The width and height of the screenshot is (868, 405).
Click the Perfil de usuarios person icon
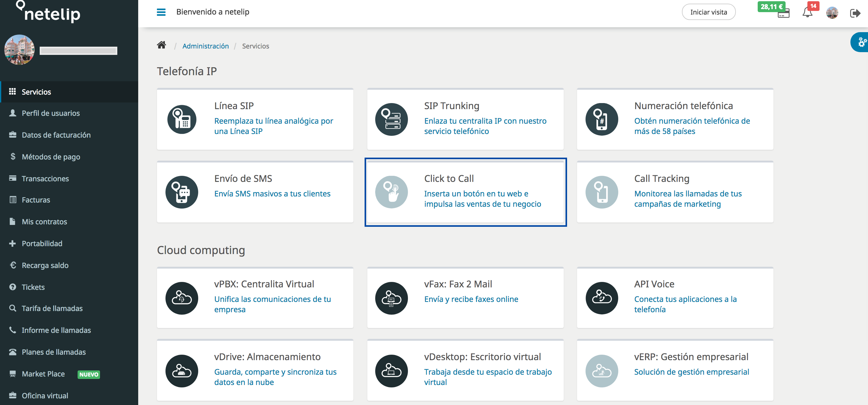(x=12, y=113)
